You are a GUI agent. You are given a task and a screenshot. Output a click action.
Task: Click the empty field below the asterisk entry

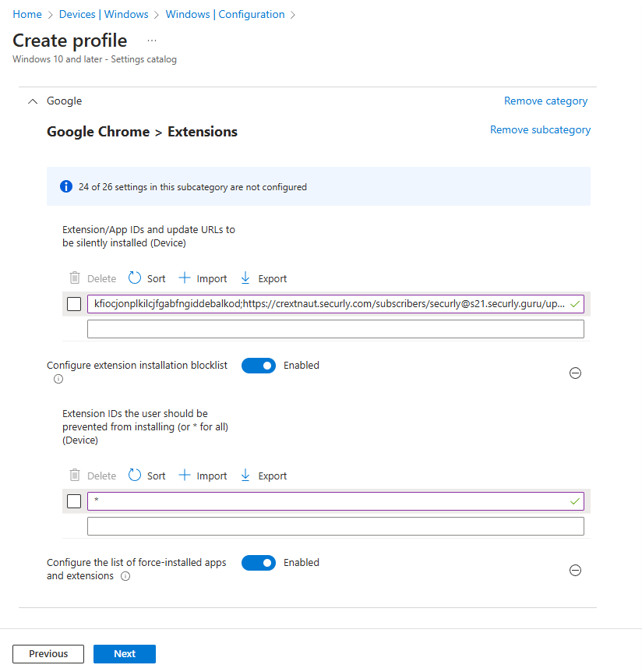(x=335, y=527)
